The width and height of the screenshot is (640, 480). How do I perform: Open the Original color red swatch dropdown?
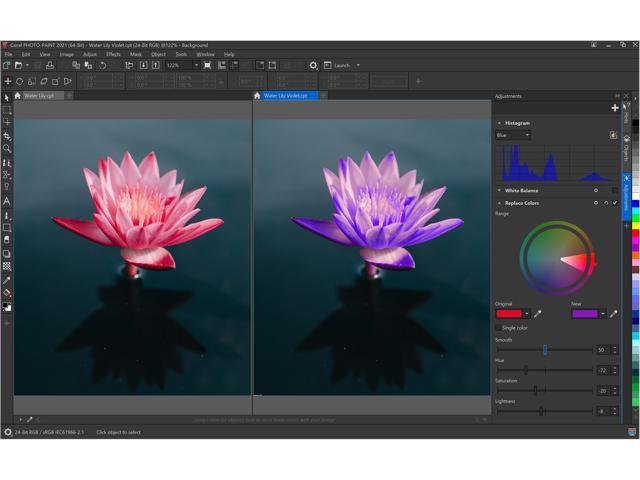tap(527, 314)
